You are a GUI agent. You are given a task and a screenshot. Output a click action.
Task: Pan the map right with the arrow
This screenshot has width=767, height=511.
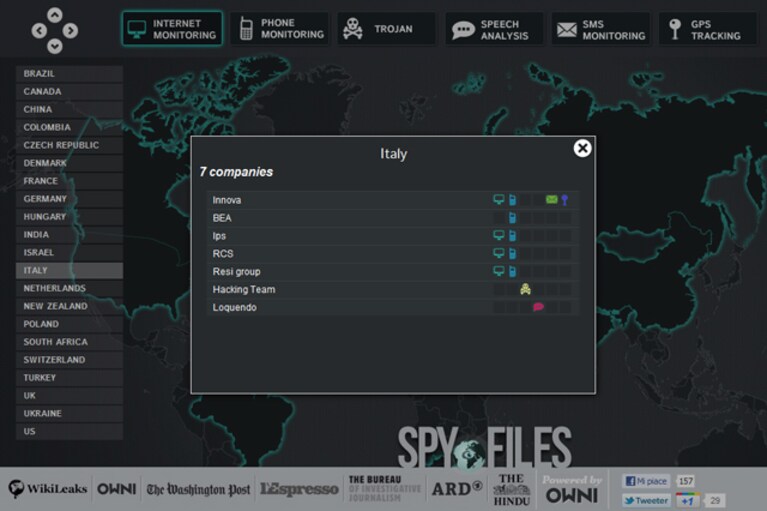coord(70,31)
